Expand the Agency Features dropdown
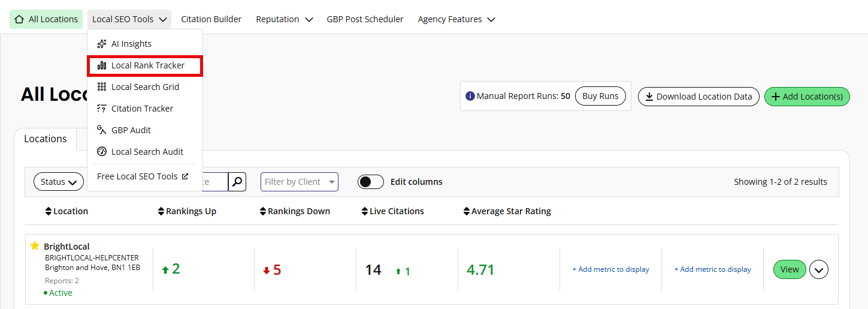 point(456,19)
